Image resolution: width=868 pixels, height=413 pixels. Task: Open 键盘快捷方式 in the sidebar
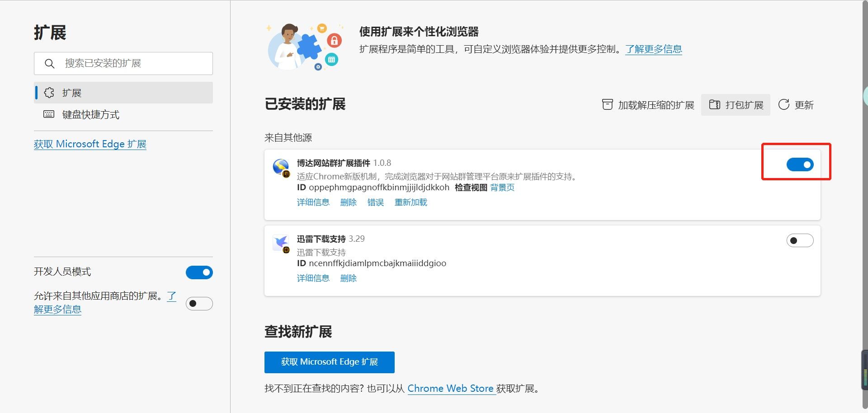(91, 115)
